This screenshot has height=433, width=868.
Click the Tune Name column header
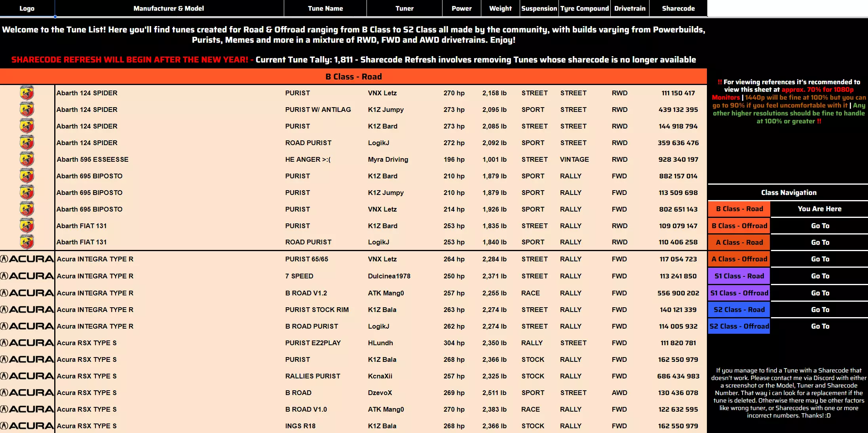click(325, 8)
